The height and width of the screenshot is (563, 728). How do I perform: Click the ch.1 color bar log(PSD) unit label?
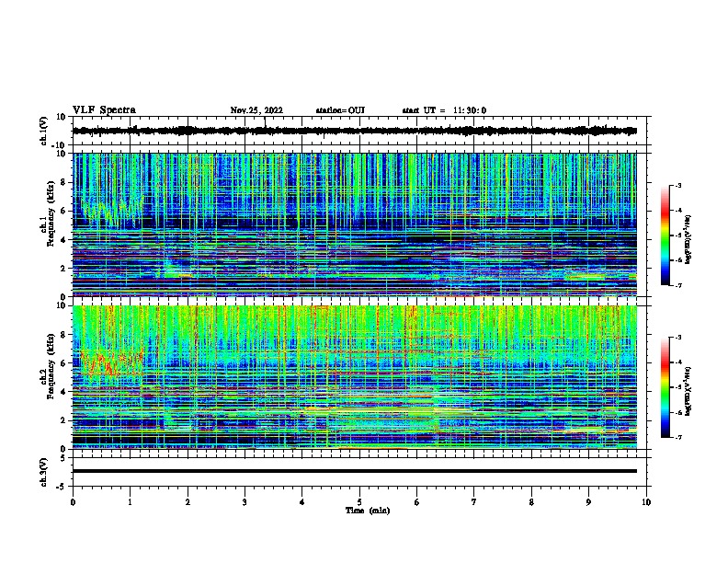pos(688,239)
